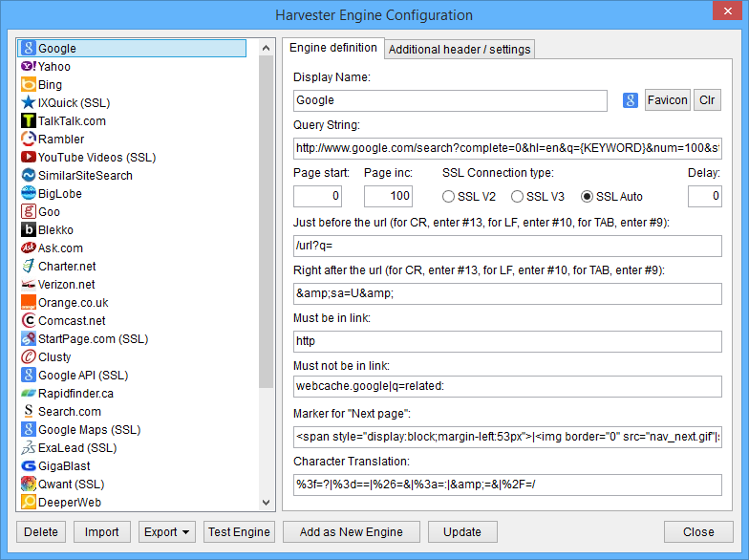Image resolution: width=749 pixels, height=560 pixels.
Task: Select the SSL Auto radio option
Action: coord(588,197)
